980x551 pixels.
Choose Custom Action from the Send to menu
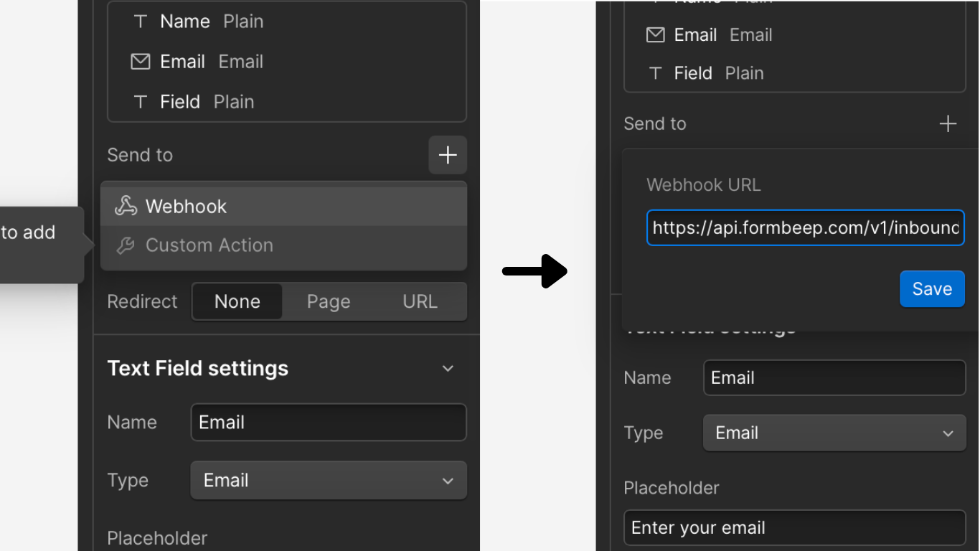(209, 245)
